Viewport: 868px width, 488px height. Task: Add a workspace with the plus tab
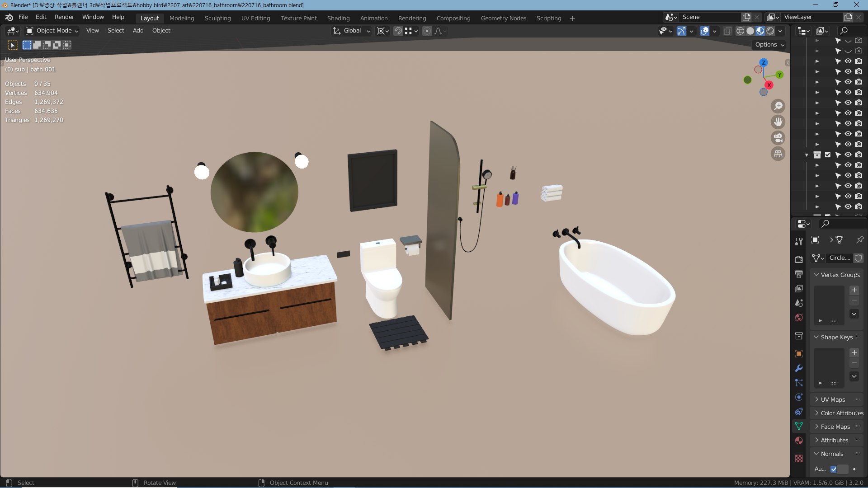[572, 18]
